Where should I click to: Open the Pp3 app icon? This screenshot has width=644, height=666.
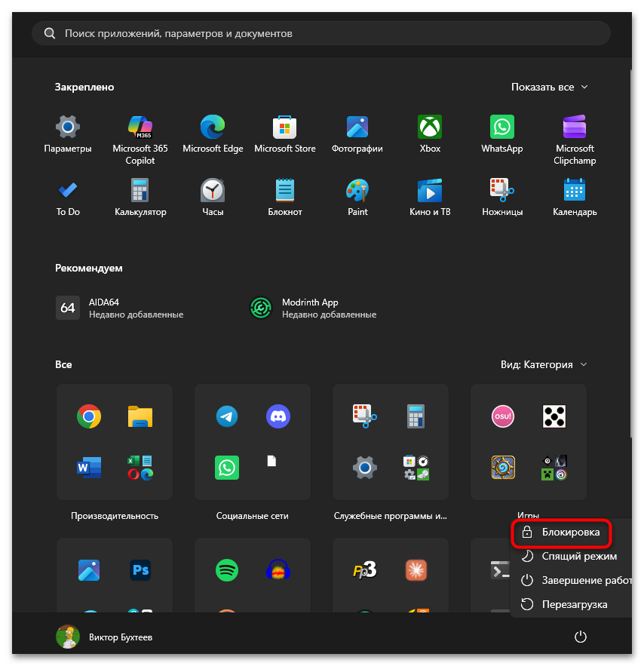click(x=365, y=569)
